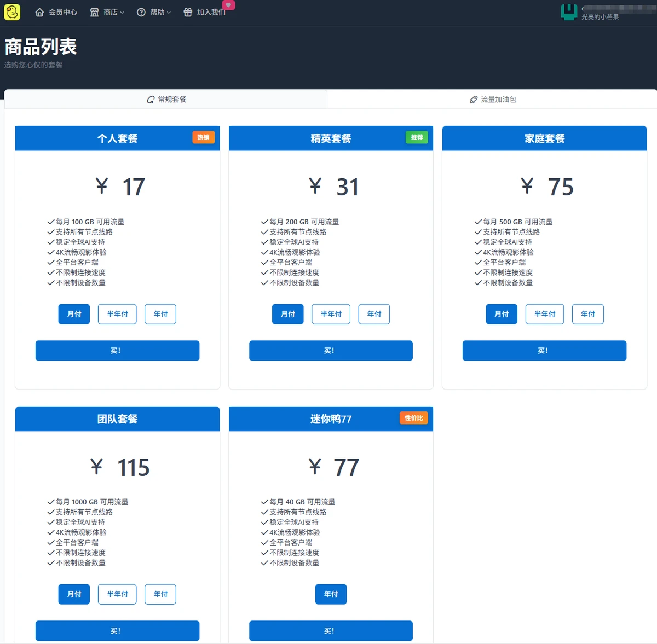This screenshot has height=644, width=657.
Task: Click the 热销 badge on 个人套餐
Action: pyautogui.click(x=203, y=137)
